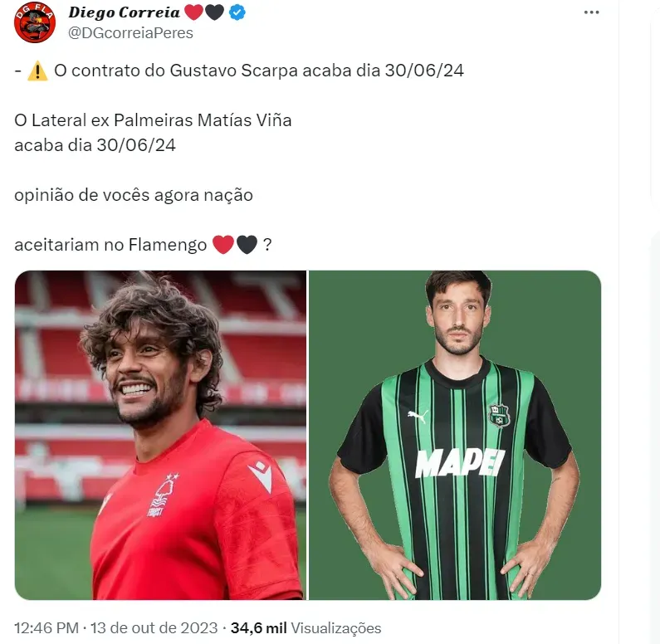Open the 34,6 mil Visualizações count
The height and width of the screenshot is (644, 660).
[x=306, y=628]
